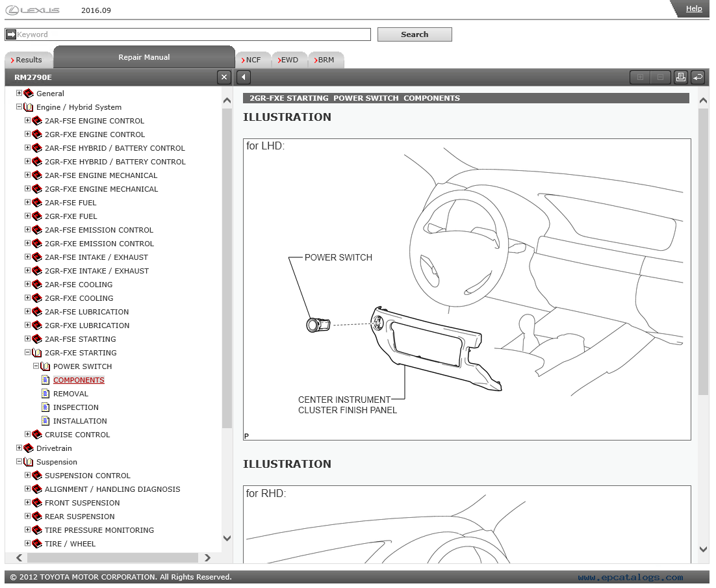The image size is (716, 588).
Task: Collapse the 2GR-FXE STARTING node
Action: pyautogui.click(x=27, y=352)
